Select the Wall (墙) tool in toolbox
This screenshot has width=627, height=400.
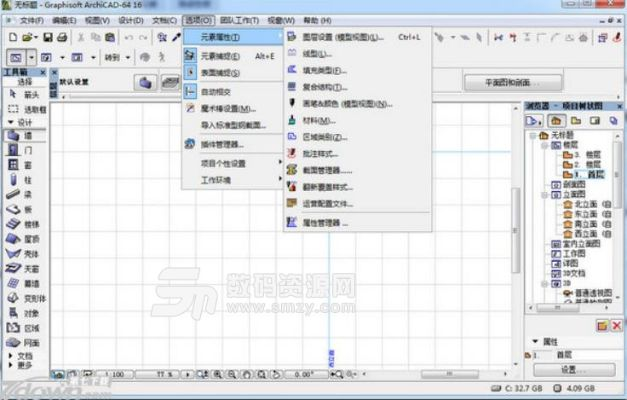point(24,136)
